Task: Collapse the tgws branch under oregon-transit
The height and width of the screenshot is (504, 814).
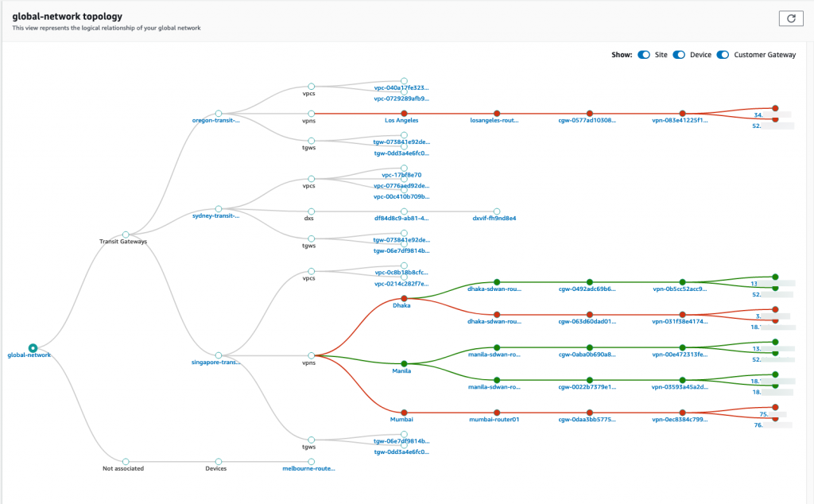Action: [311, 139]
